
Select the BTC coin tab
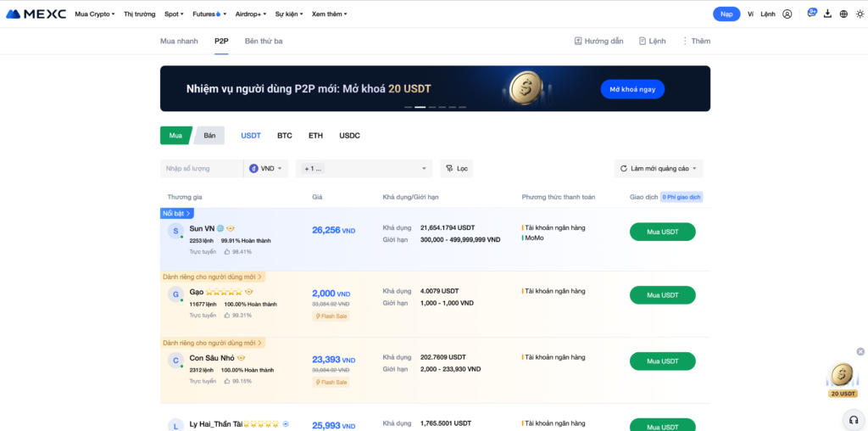(x=285, y=136)
